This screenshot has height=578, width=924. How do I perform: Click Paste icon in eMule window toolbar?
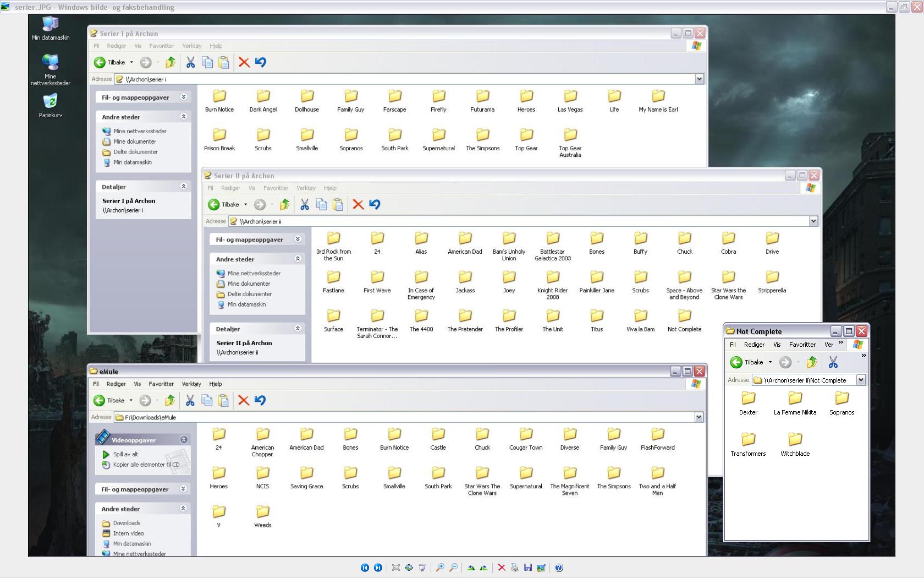tap(223, 400)
